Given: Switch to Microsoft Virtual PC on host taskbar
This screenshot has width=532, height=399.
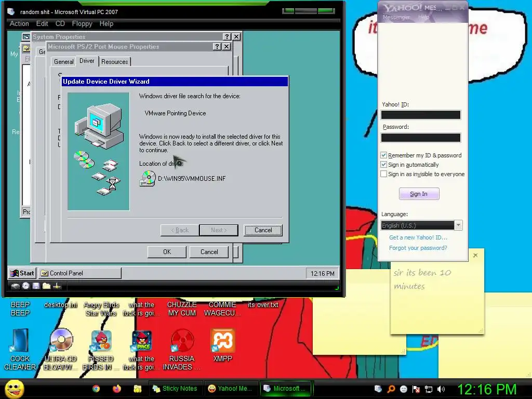Looking at the screenshot, I should click(x=286, y=389).
